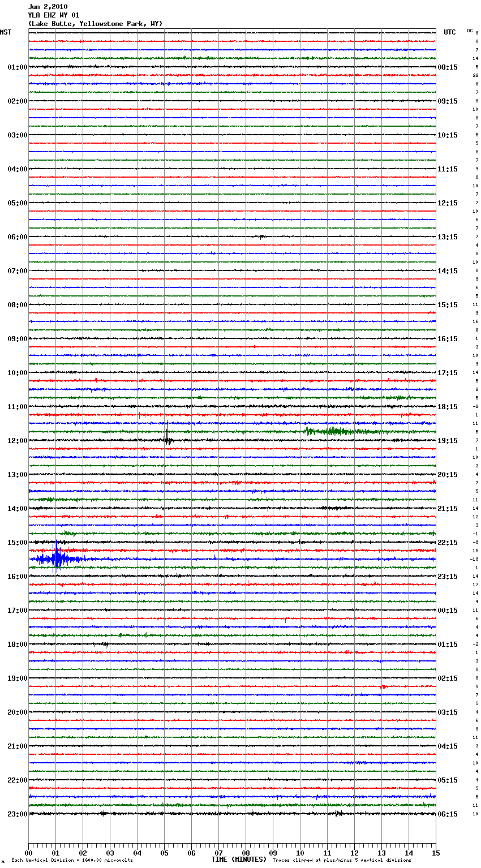This screenshot has height=868, width=481.
Task: Click the UTC time label "13:15"
Action: (448, 237)
